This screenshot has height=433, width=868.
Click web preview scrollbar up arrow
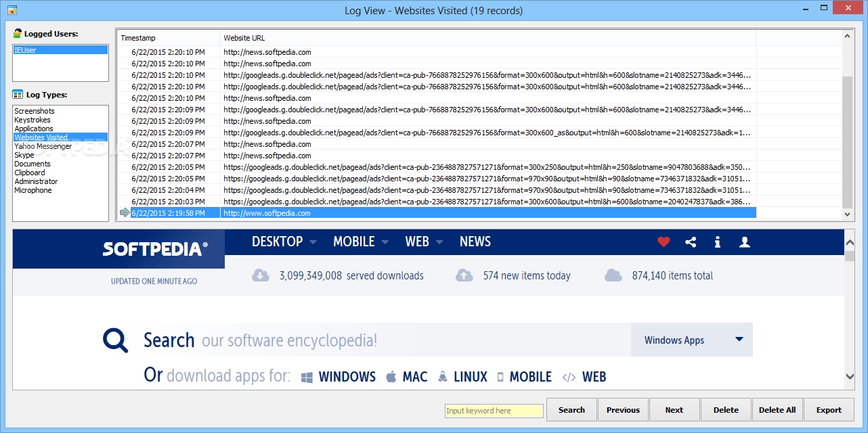(x=849, y=242)
